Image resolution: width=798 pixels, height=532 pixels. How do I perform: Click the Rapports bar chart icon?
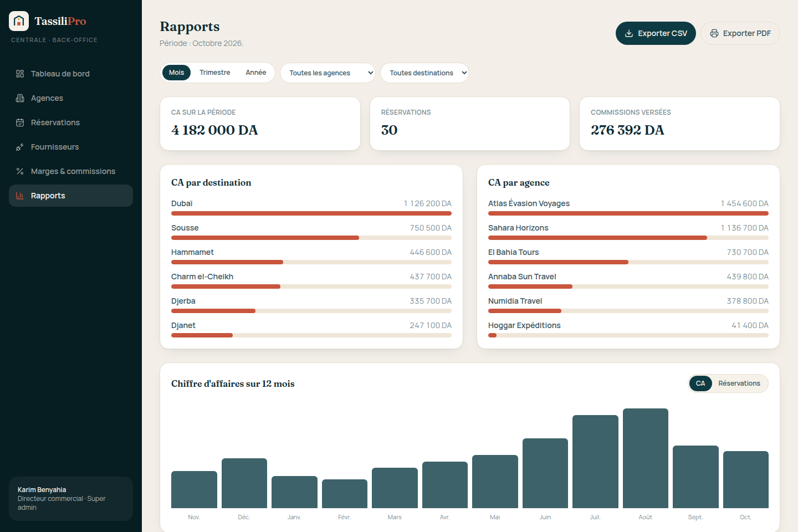(20, 196)
